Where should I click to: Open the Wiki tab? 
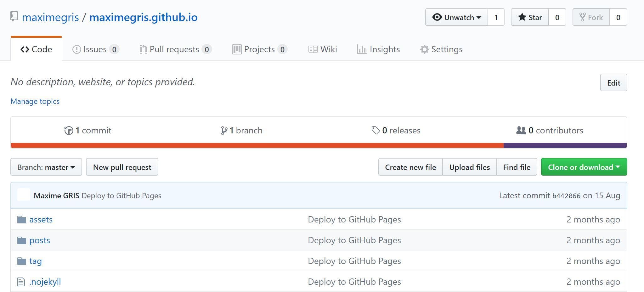coord(323,49)
